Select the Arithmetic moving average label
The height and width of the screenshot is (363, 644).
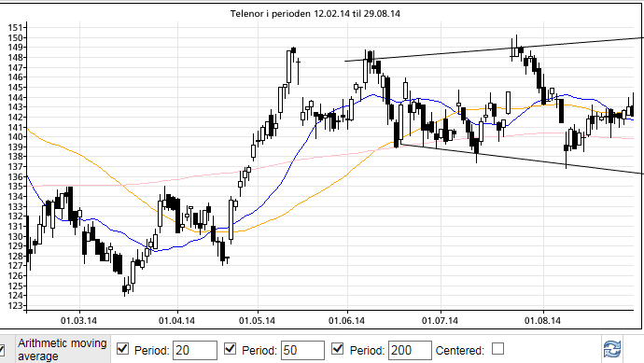62,349
